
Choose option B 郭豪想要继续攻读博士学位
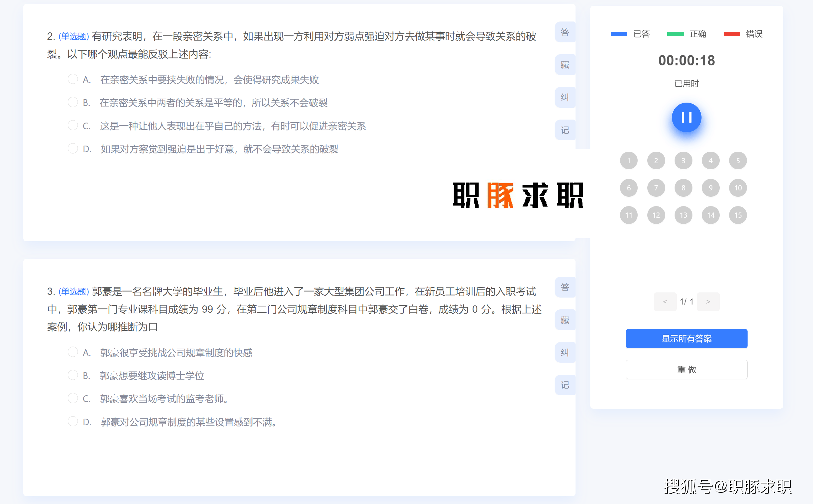coord(73,375)
